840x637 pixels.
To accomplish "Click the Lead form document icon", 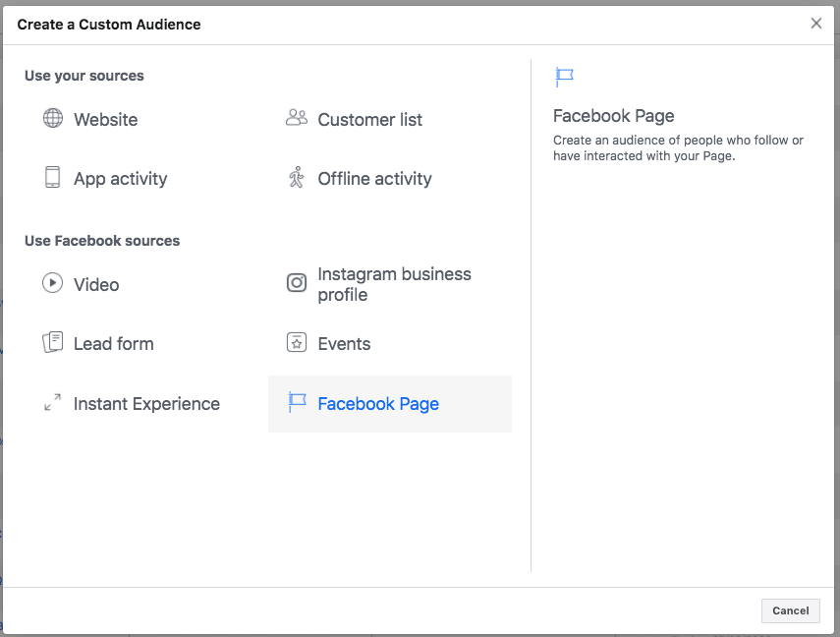I will pos(52,342).
